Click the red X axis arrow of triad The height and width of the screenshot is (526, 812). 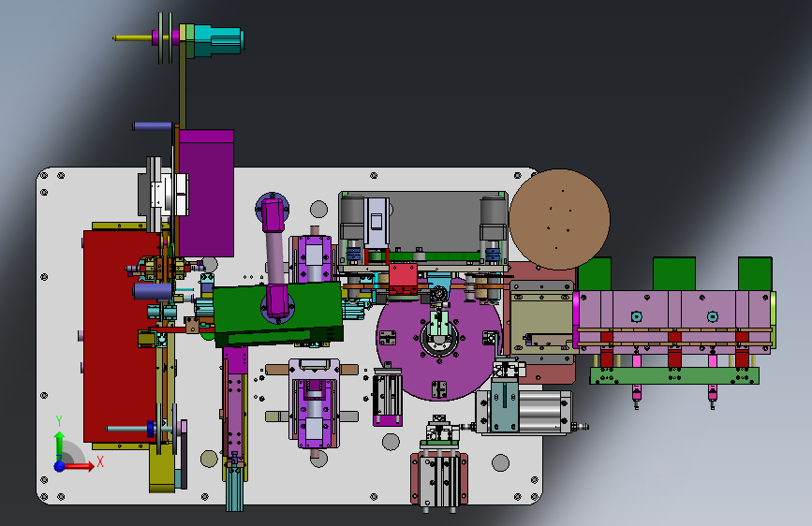78,466
